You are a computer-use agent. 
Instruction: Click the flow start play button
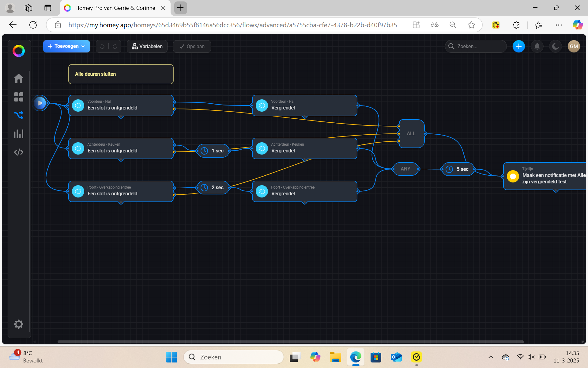40,103
